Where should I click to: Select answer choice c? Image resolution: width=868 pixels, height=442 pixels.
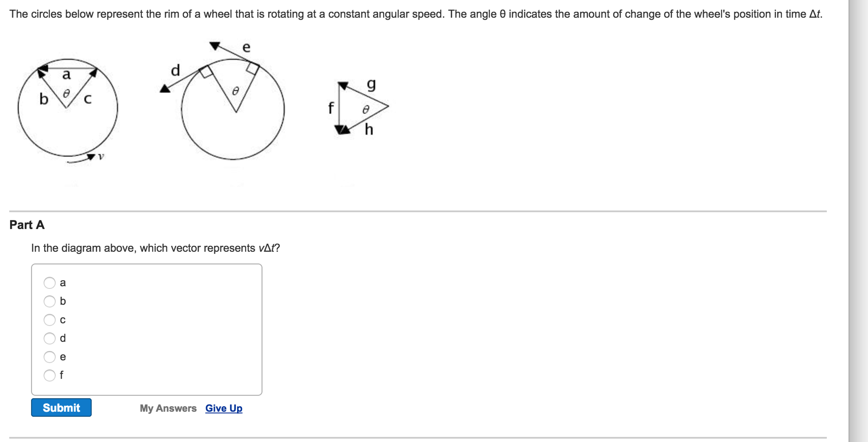click(50, 320)
